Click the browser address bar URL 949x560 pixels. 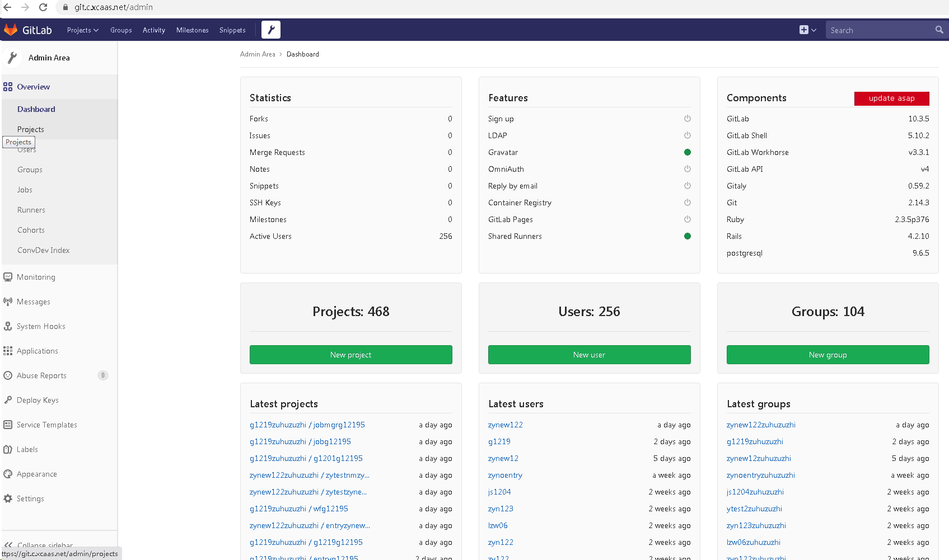pos(114,7)
